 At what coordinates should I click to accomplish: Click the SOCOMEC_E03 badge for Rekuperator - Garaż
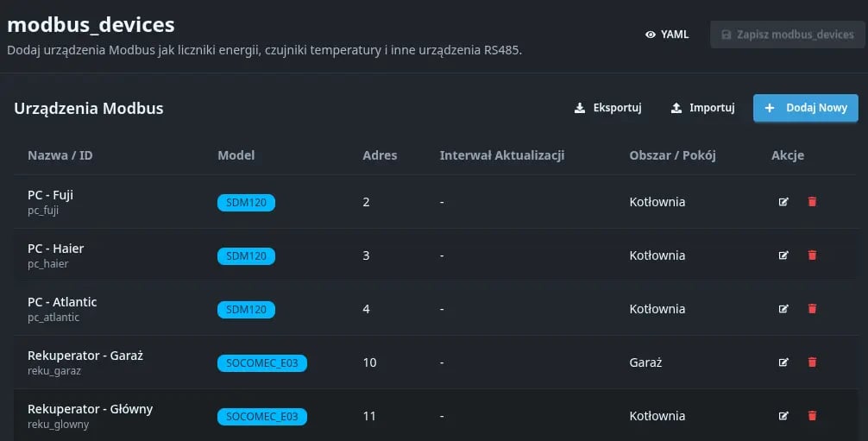261,363
